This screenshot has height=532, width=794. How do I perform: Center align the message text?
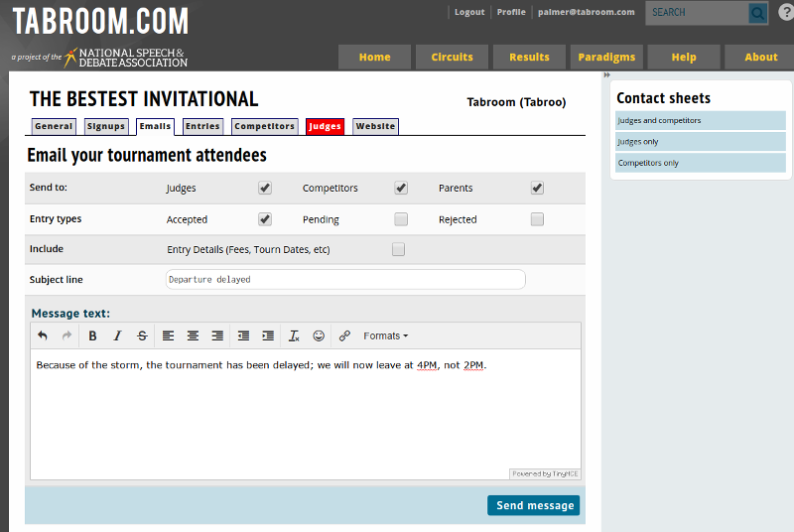point(193,336)
